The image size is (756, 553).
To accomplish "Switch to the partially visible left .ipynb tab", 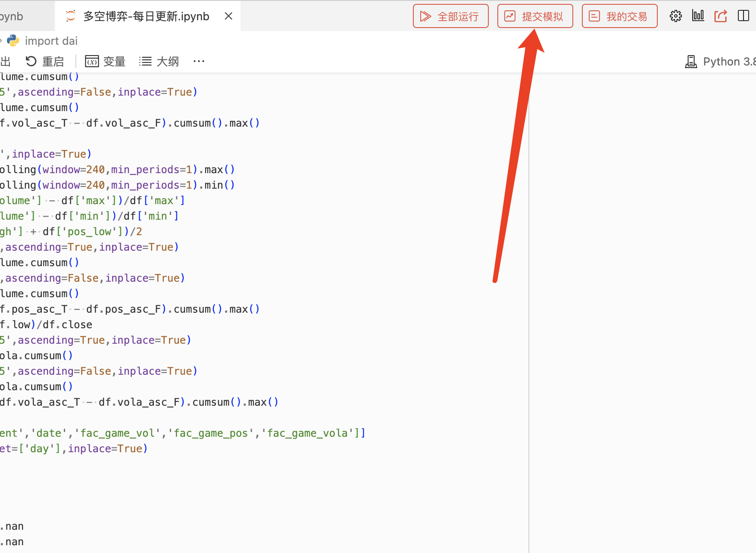I will (13, 16).
